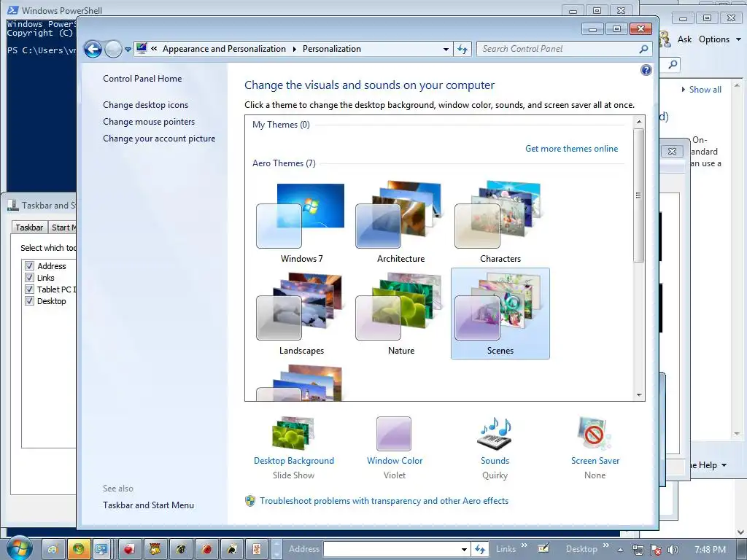The width and height of the screenshot is (747, 560).
Task: Launch the red checker game taskbar icon
Action: (x=206, y=549)
